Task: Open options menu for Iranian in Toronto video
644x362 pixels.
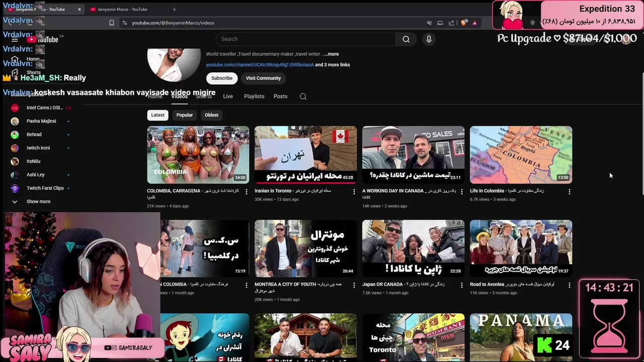Action: point(354,192)
